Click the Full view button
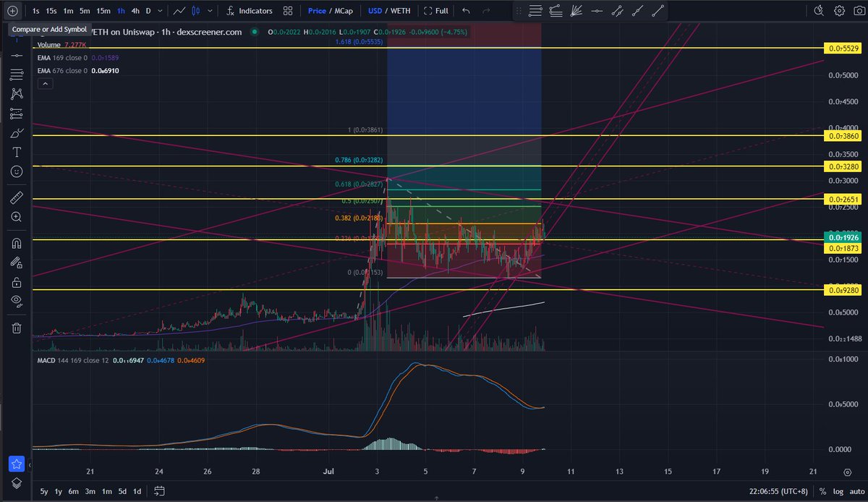Image resolution: width=868 pixels, height=502 pixels. point(438,11)
